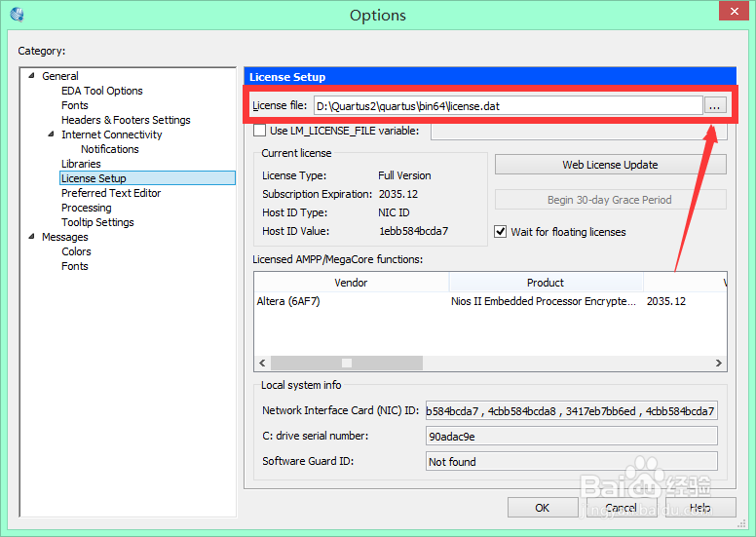The image size is (756, 537).
Task: Select Processing category
Action: click(x=87, y=208)
